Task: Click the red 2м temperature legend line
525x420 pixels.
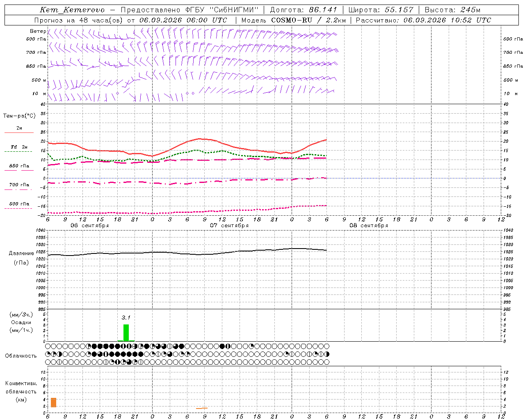Action: [19, 132]
